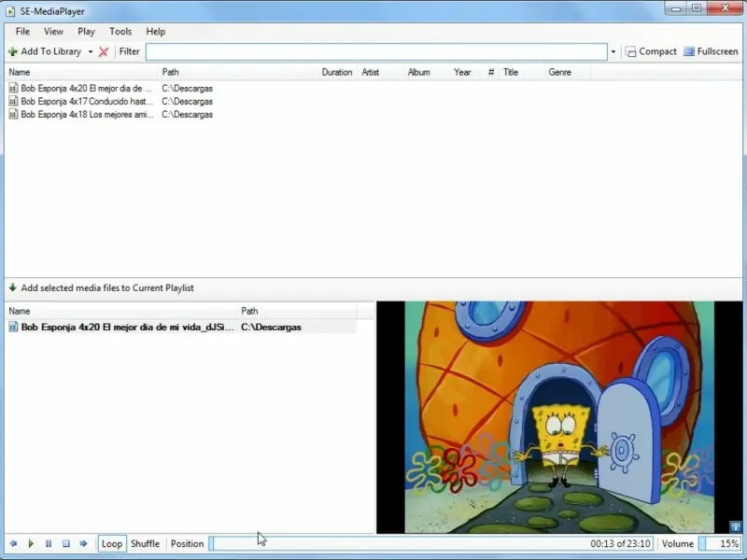Sort library by Year column header
The height and width of the screenshot is (560, 747).
466,73
